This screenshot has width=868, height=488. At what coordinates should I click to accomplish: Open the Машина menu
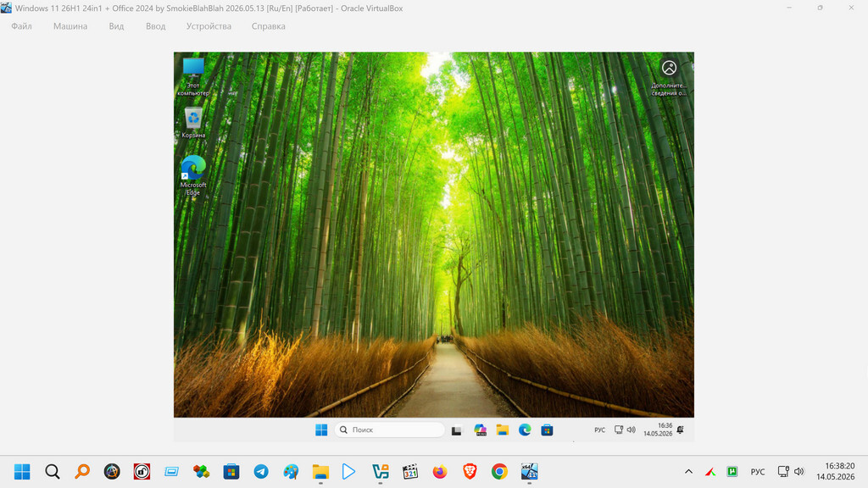pos(70,26)
